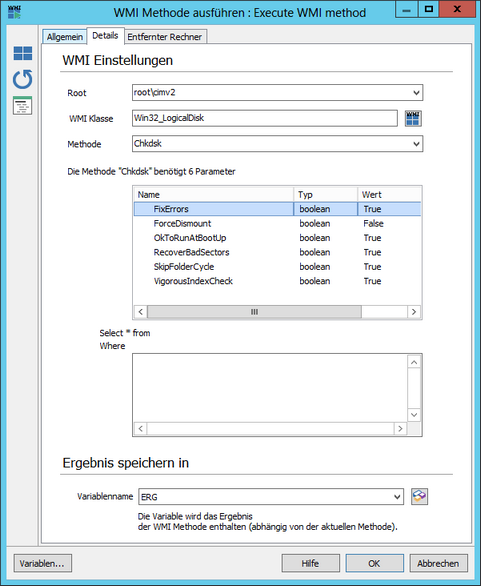Click the Wert column header
Image resolution: width=481 pixels, height=586 pixels.
[x=389, y=194]
